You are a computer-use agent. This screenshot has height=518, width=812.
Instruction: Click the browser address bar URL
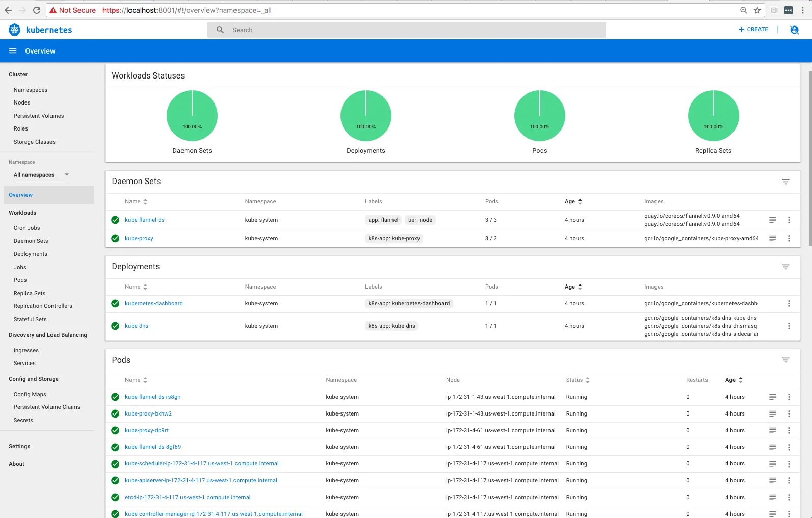click(187, 10)
